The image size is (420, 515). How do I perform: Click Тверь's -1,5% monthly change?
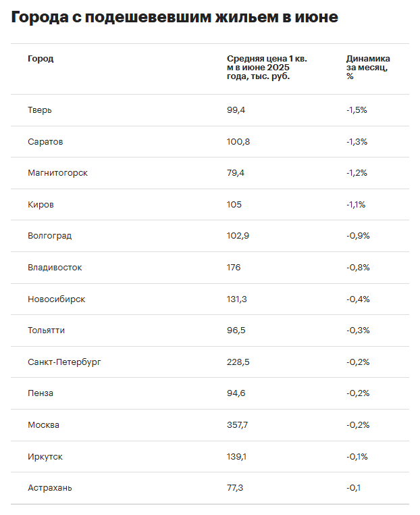[357, 110]
